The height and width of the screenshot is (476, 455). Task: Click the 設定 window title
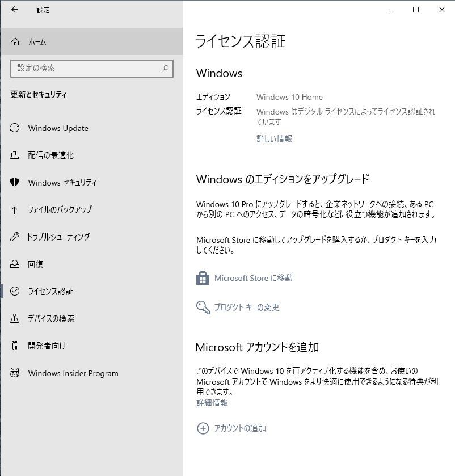[x=43, y=10]
